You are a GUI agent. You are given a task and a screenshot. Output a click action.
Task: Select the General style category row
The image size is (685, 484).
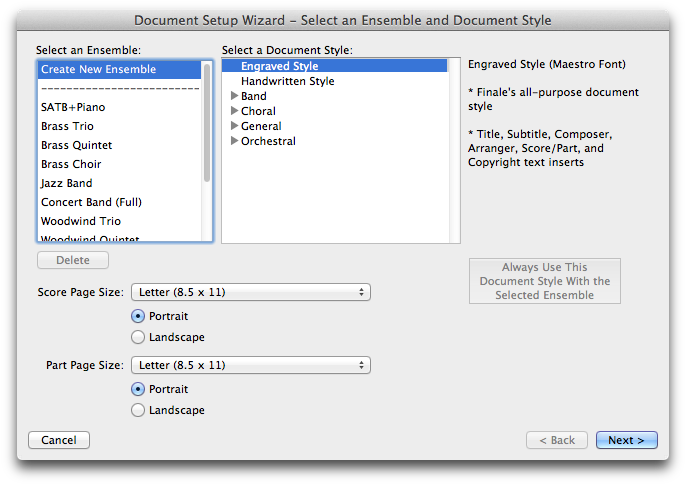pyautogui.click(x=335, y=126)
